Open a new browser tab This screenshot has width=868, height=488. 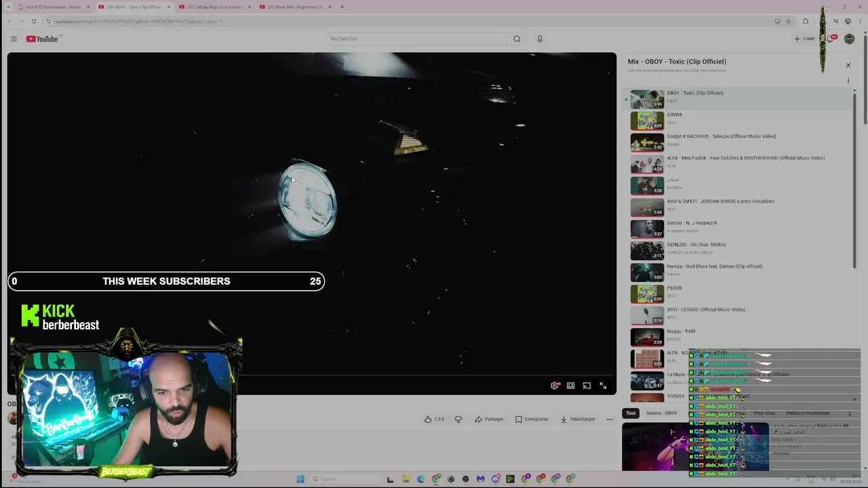(x=342, y=7)
